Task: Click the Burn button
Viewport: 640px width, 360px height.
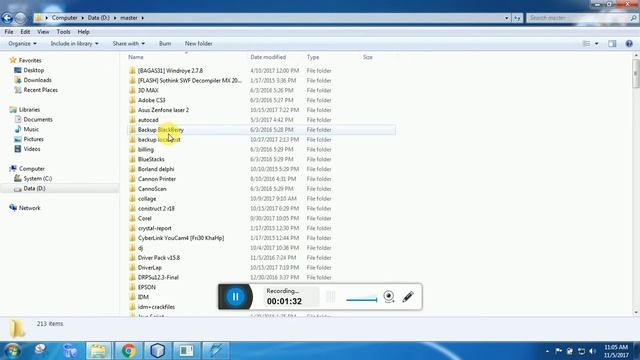Action: 165,44
